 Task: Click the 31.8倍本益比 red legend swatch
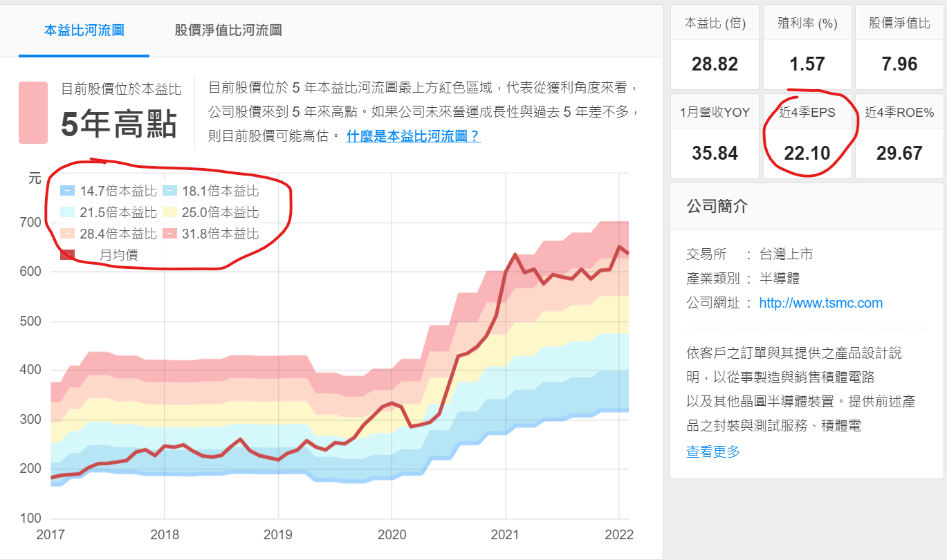[169, 234]
